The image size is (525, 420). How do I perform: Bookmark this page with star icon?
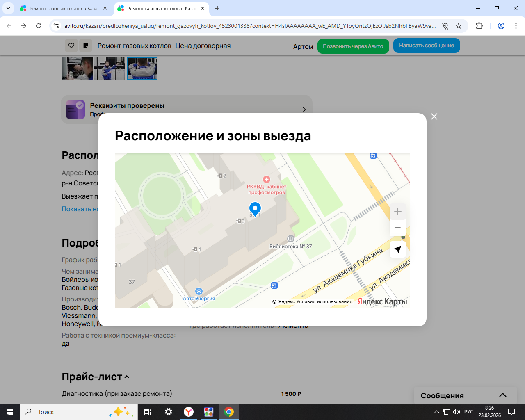point(459,26)
